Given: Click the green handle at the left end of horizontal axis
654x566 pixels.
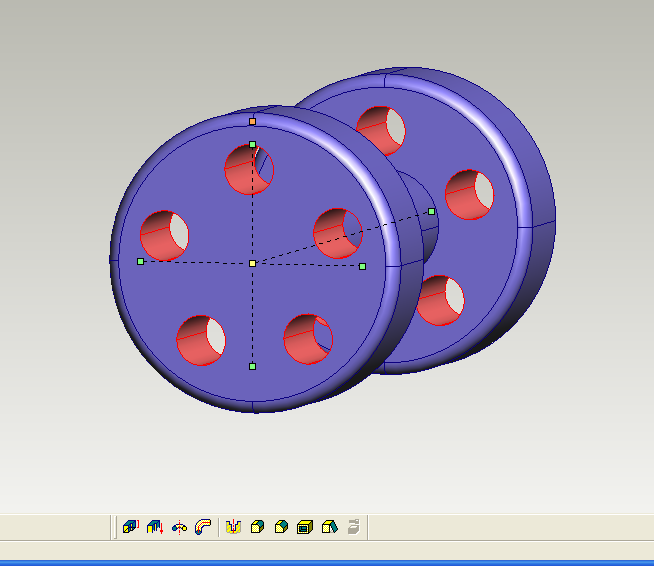Looking at the screenshot, I should [141, 262].
